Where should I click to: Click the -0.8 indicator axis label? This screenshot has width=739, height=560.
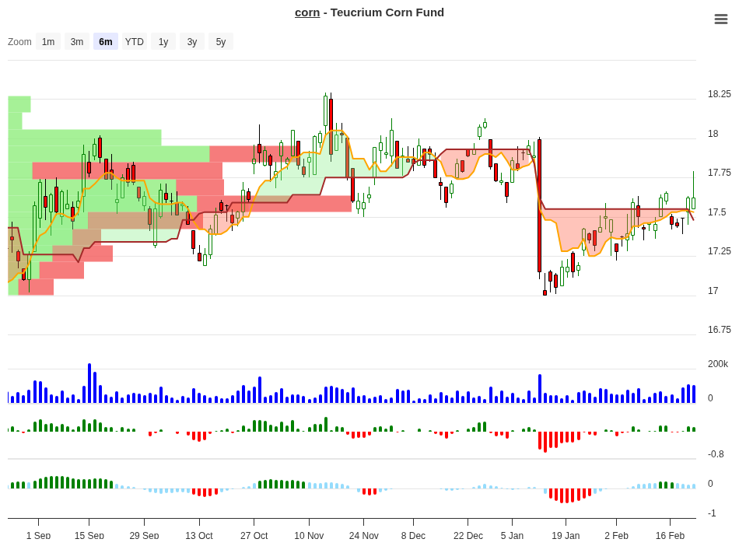(716, 454)
